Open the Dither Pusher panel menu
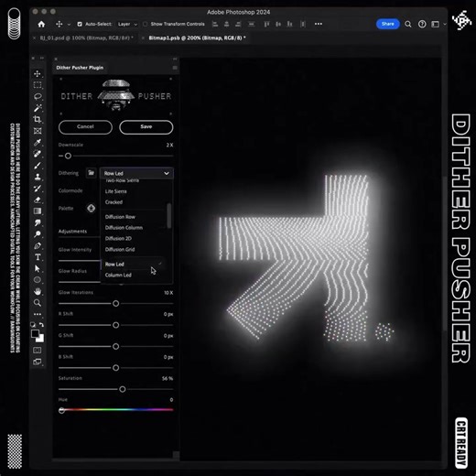Screen dimensions: 476x476 coord(175,68)
